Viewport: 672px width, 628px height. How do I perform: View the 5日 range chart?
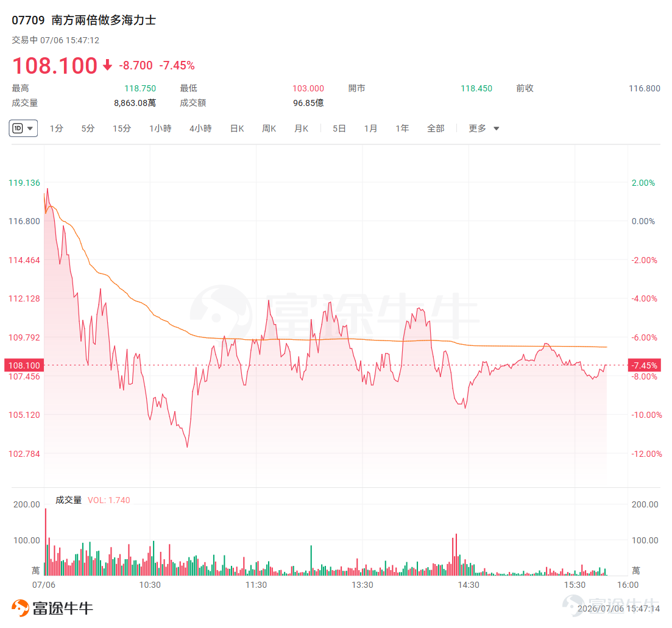click(339, 129)
